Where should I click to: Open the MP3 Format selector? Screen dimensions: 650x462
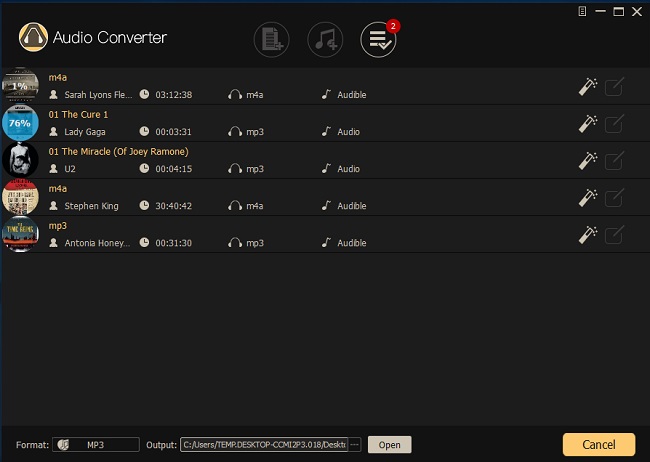point(96,445)
